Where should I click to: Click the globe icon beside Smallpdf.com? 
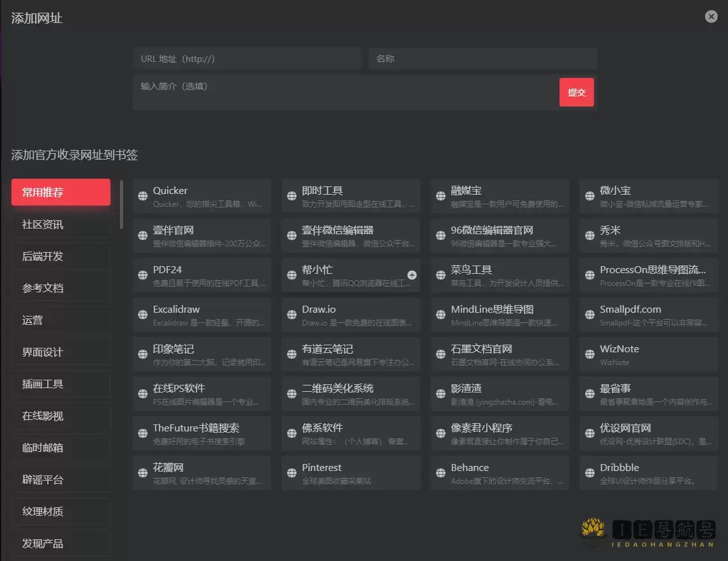(590, 315)
